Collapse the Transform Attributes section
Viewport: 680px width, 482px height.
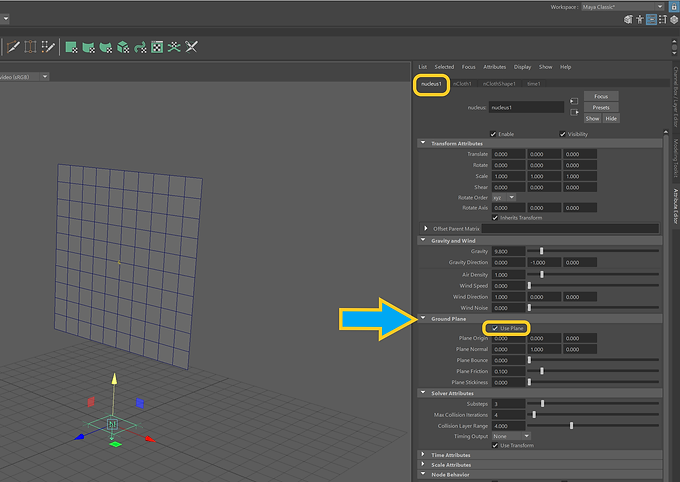point(423,143)
